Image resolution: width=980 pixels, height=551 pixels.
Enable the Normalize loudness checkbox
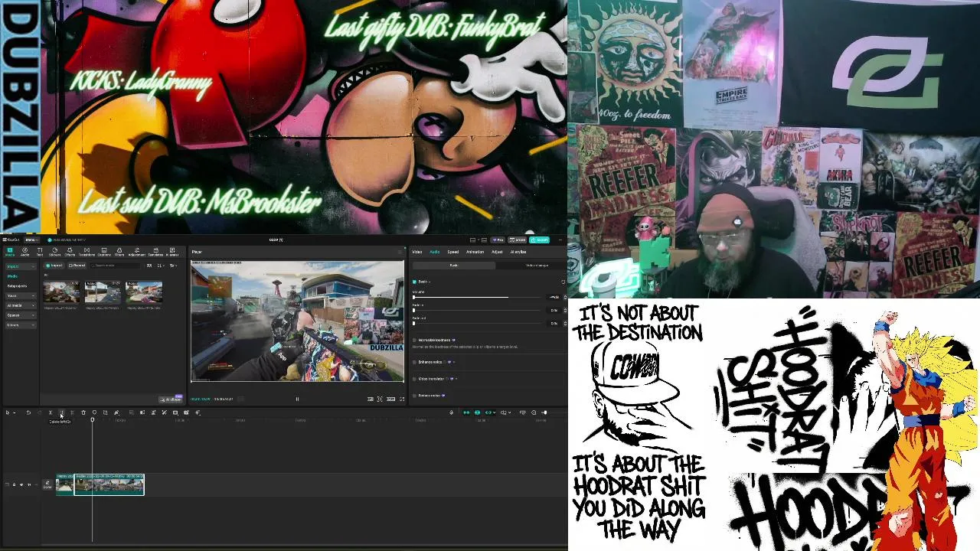click(414, 340)
